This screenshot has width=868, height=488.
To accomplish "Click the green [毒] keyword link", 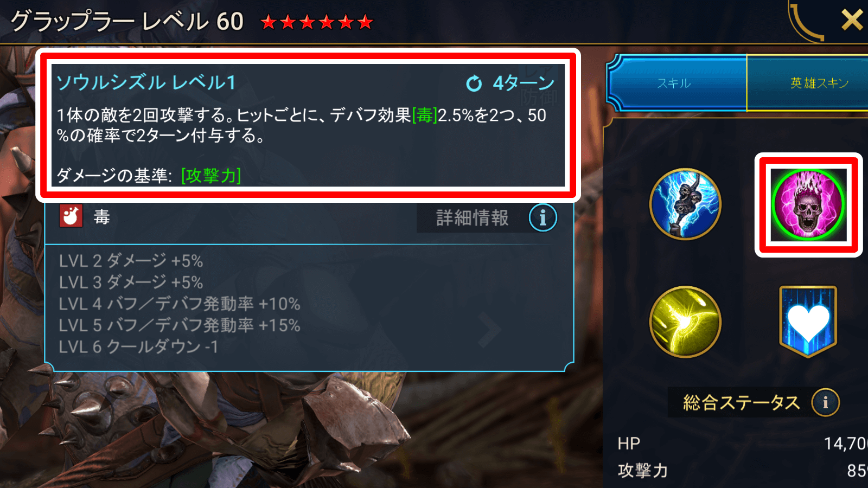I will pos(424,115).
